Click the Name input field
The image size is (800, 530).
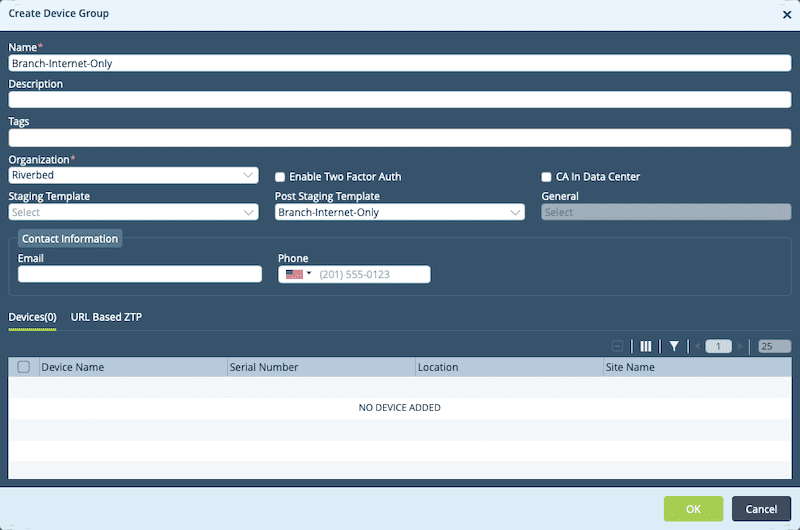click(399, 63)
